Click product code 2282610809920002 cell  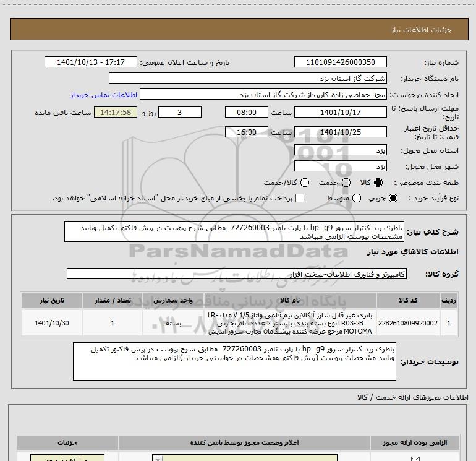pyautogui.click(x=408, y=323)
